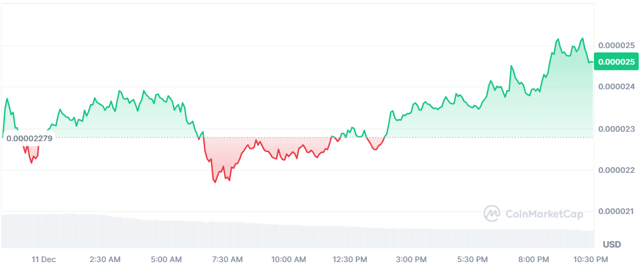The width and height of the screenshot is (644, 264).
Task: Pick the 3:00 PM time marker
Action: [412, 258]
